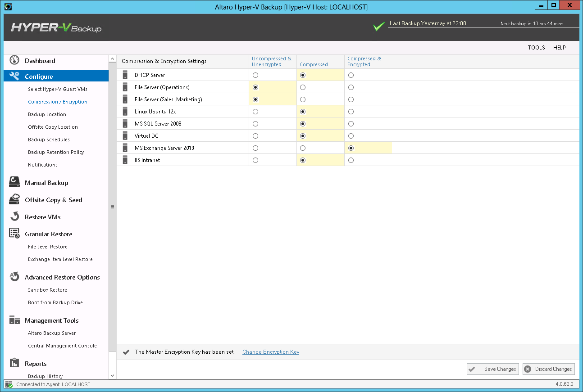583x392 pixels.
Task: Click the Altaro app icon in title bar
Action: [x=8, y=7]
